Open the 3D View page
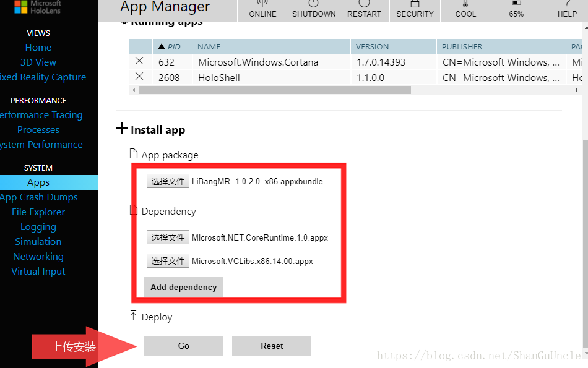This screenshot has height=368, width=588. click(38, 62)
